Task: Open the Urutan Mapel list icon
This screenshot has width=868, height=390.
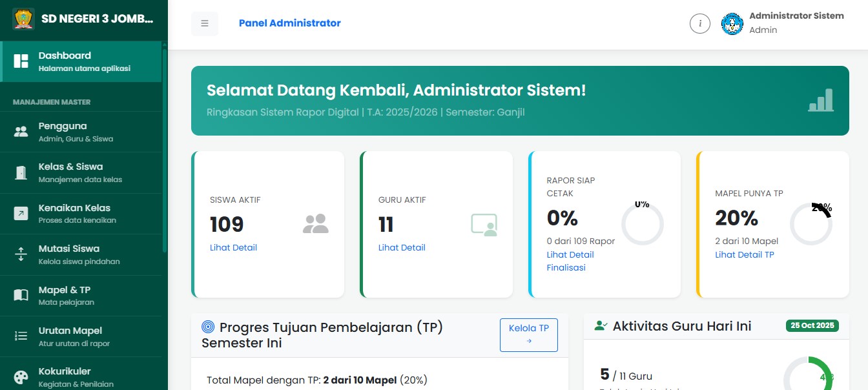Action: 21,336
